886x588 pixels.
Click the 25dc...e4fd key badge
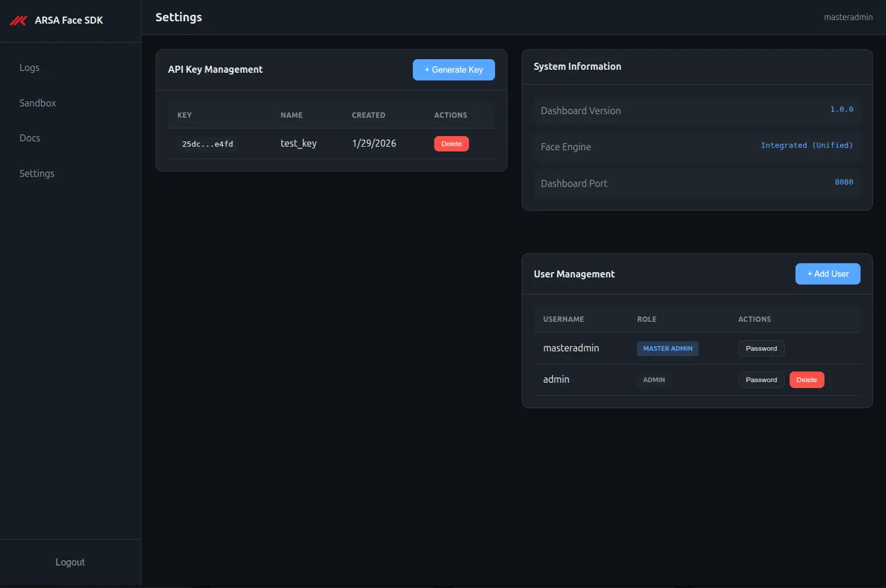pos(208,143)
